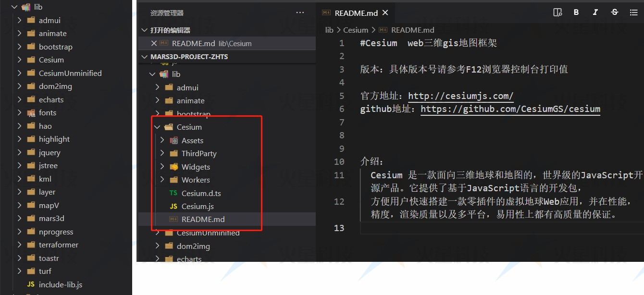The image size is (644, 295).
Task: Expand the ThirdParty folder chevron
Action: pos(162,154)
